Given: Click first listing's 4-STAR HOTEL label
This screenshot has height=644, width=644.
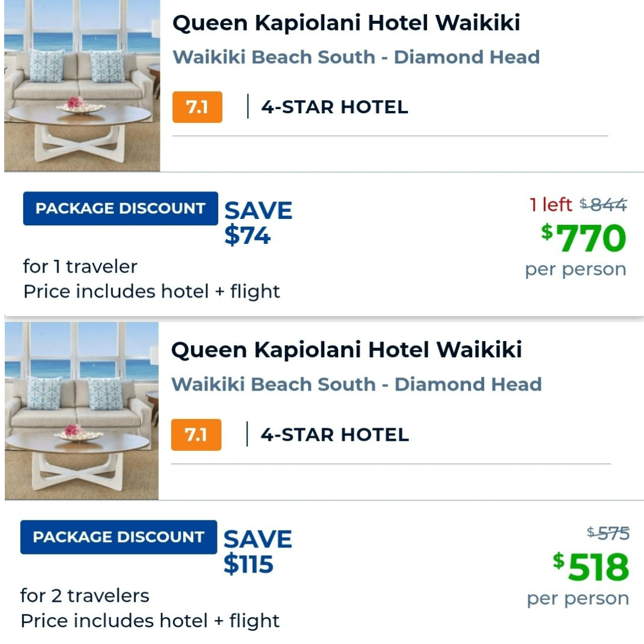Looking at the screenshot, I should click(x=335, y=107).
